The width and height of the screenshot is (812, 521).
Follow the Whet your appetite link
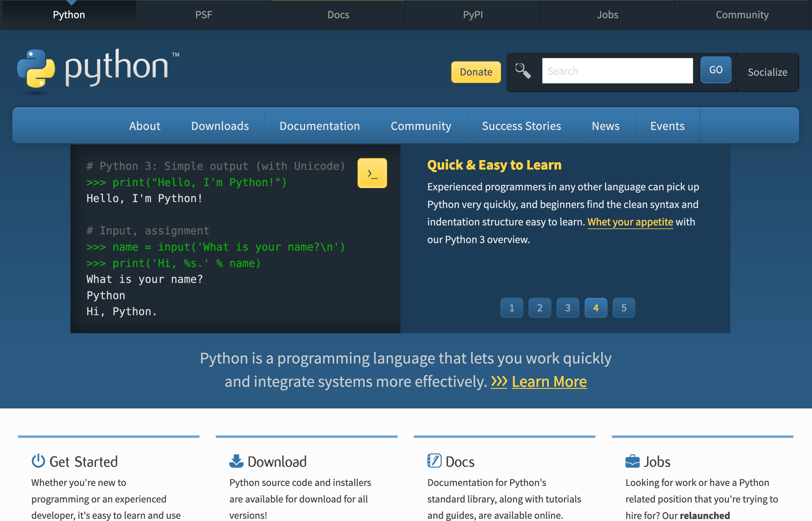coord(630,222)
